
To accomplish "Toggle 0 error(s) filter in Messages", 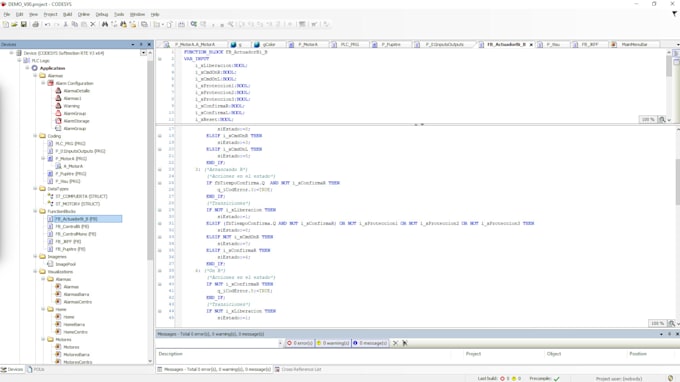I will [300, 343].
